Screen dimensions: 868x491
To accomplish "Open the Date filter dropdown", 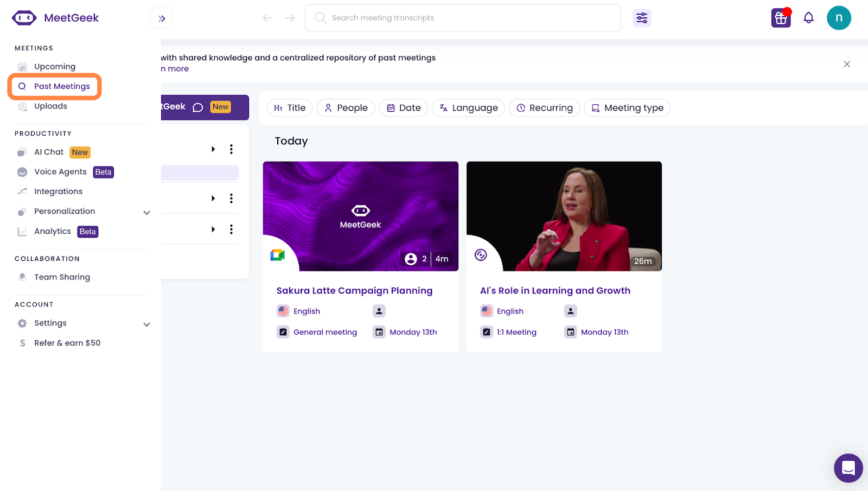I will tap(404, 108).
